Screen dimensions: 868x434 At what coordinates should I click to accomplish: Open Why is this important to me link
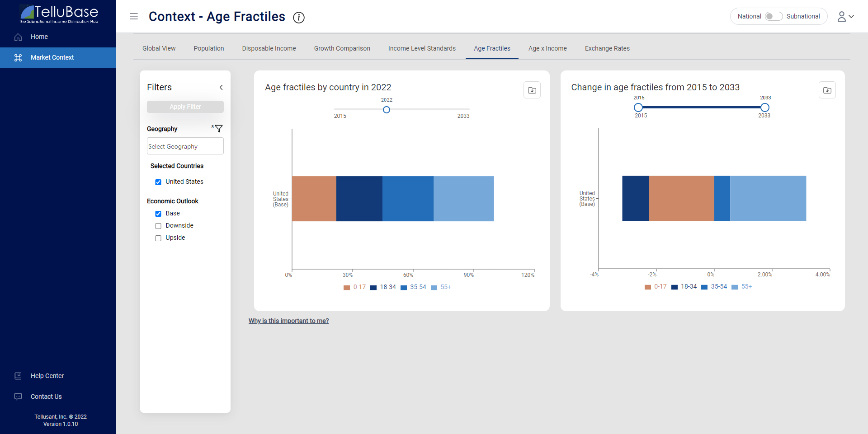pyautogui.click(x=288, y=321)
